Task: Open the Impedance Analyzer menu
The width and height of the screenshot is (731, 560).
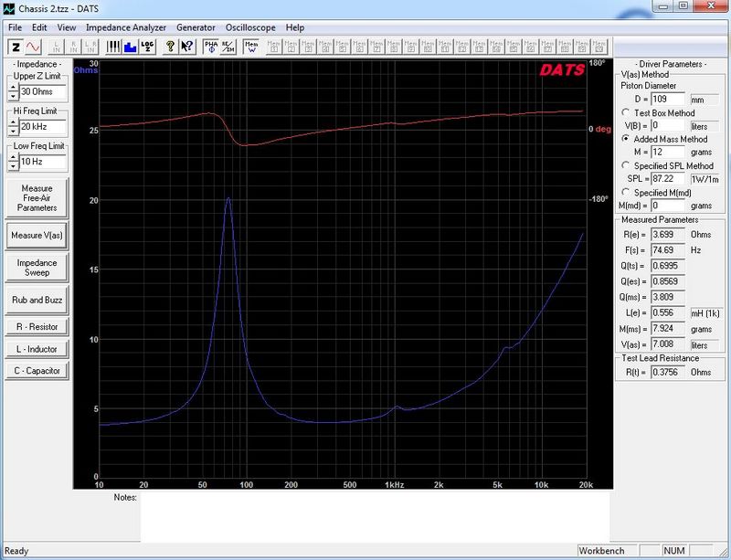Action: click(x=126, y=27)
